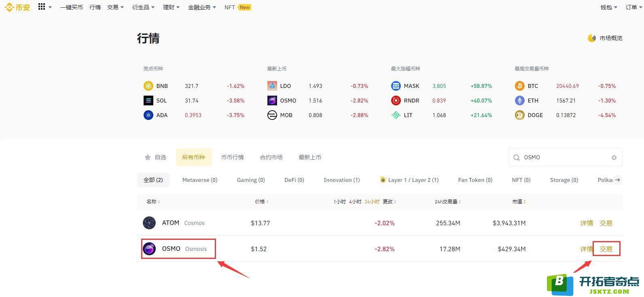Expand the 衍生品 dropdown menu
The image size is (644, 297).
[143, 7]
